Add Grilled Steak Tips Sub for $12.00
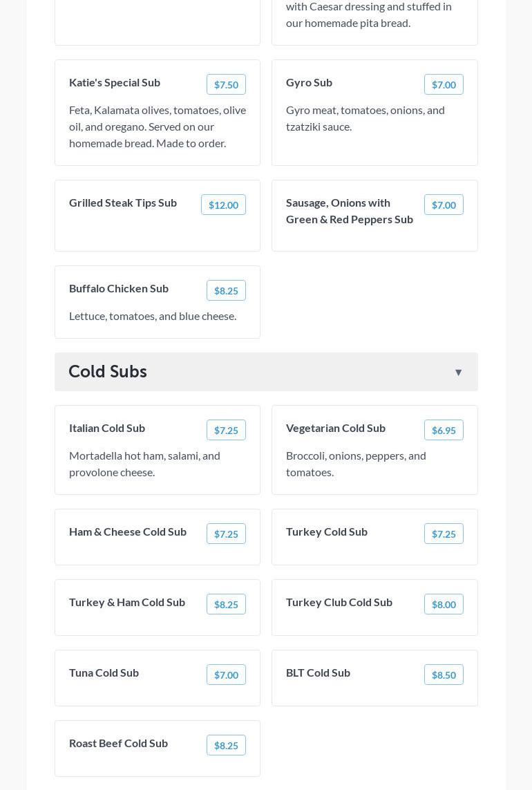Viewport: 532px width, 790px height. point(223,205)
